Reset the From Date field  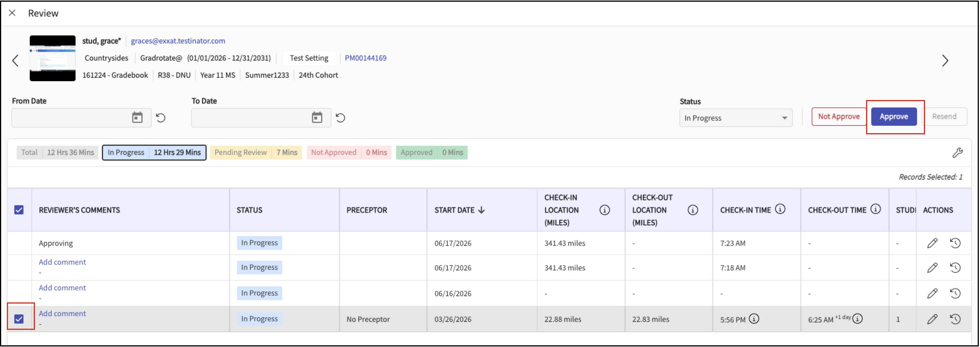161,118
